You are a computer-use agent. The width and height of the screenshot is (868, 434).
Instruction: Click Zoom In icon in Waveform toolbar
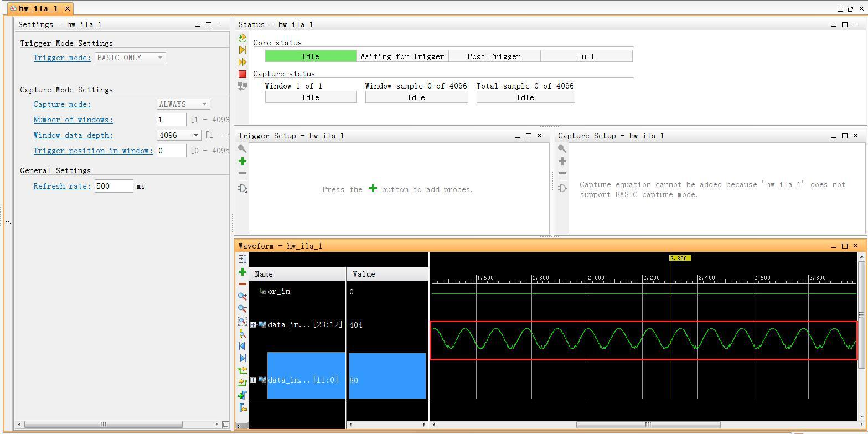242,296
